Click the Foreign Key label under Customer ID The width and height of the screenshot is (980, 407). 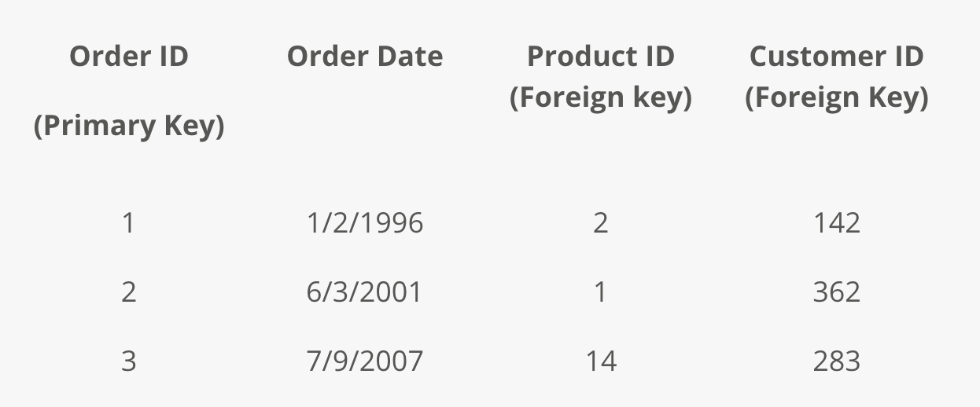(x=837, y=98)
